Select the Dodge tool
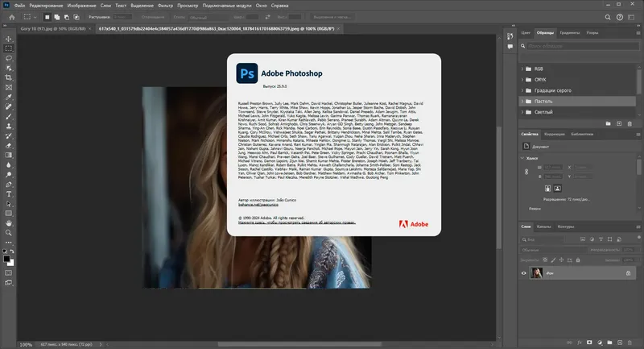This screenshot has height=349, width=644. coord(9,175)
